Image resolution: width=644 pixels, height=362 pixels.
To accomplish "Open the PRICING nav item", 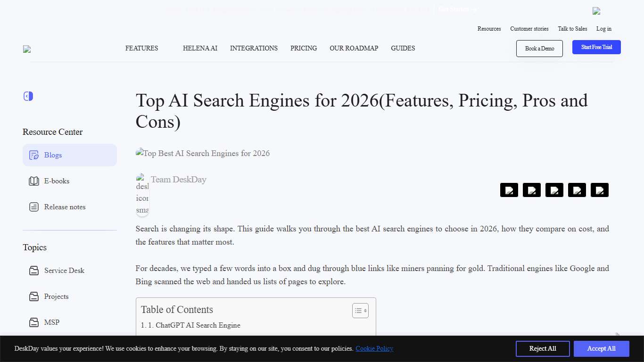I will [x=304, y=48].
